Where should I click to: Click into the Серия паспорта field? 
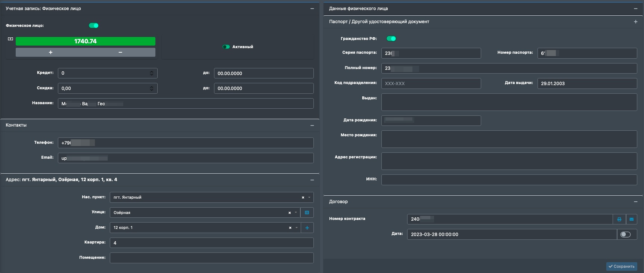431,53
